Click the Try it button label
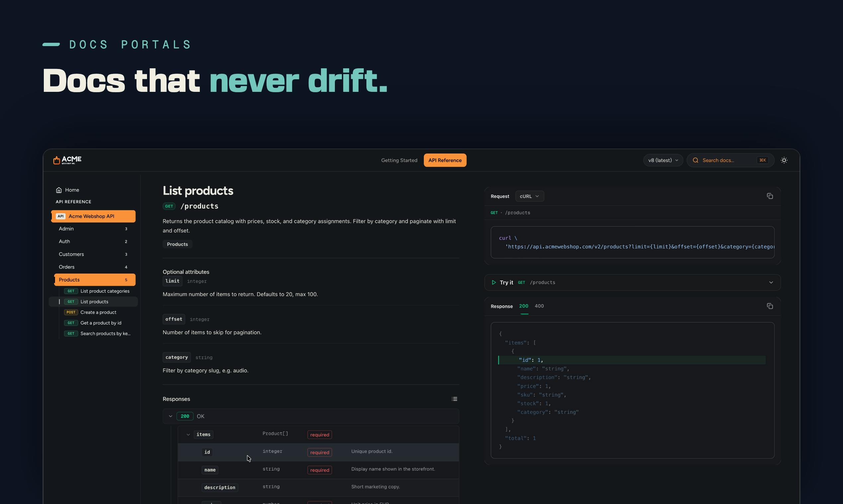Image resolution: width=843 pixels, height=504 pixels. click(506, 283)
